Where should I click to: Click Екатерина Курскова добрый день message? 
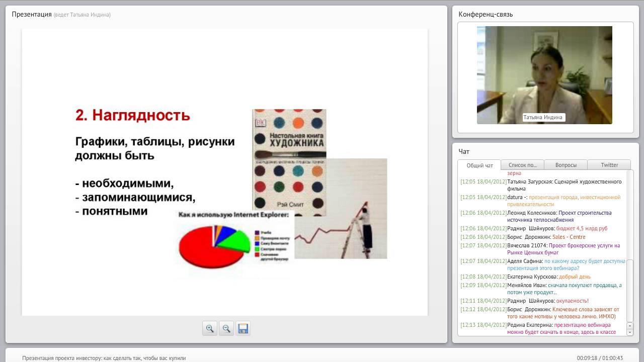coord(525,277)
